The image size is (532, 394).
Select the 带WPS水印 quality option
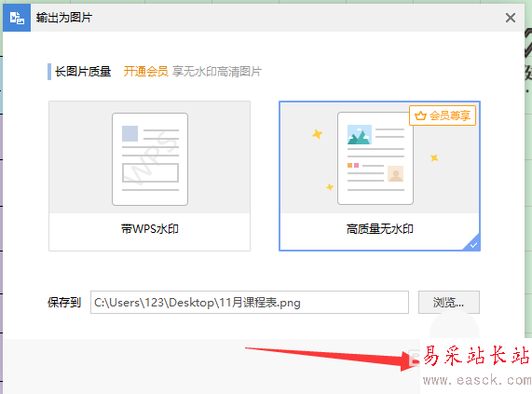click(x=150, y=176)
